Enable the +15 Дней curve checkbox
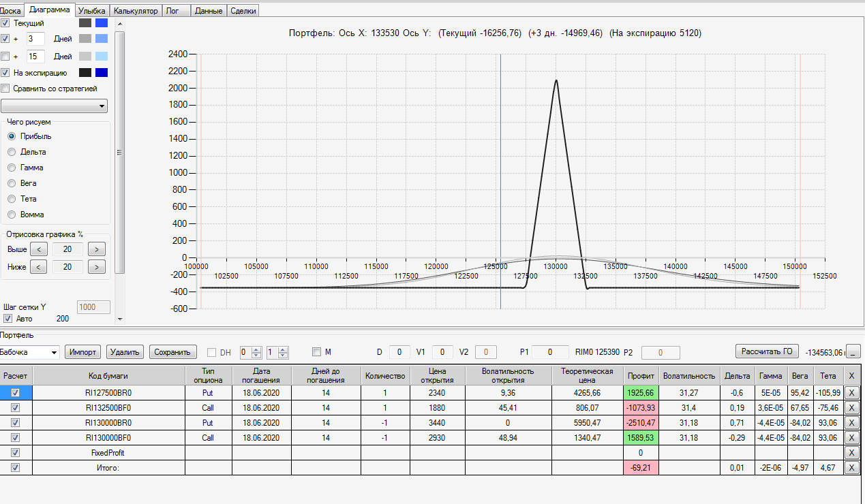Viewport: 865px width, 504px height. coord(5,57)
